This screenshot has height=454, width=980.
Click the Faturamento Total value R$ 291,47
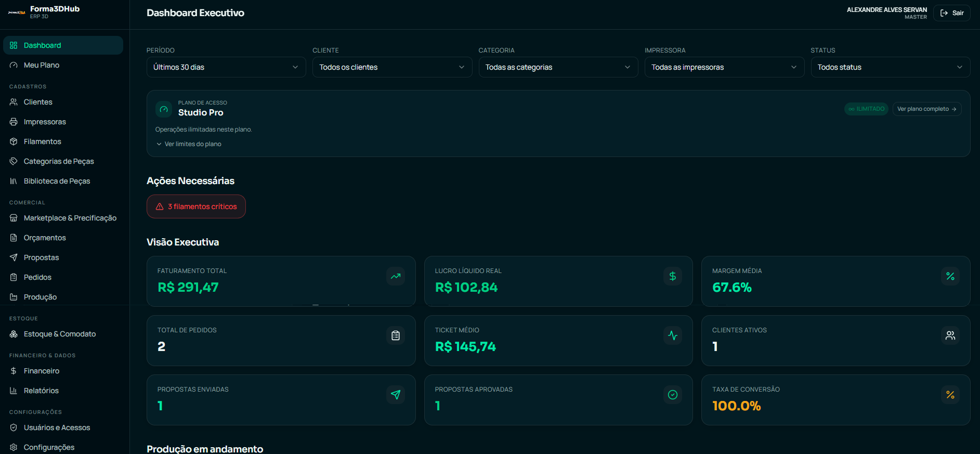click(188, 288)
